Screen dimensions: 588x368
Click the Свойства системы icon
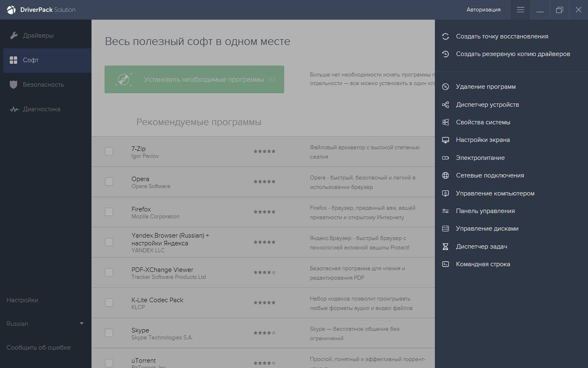[445, 122]
